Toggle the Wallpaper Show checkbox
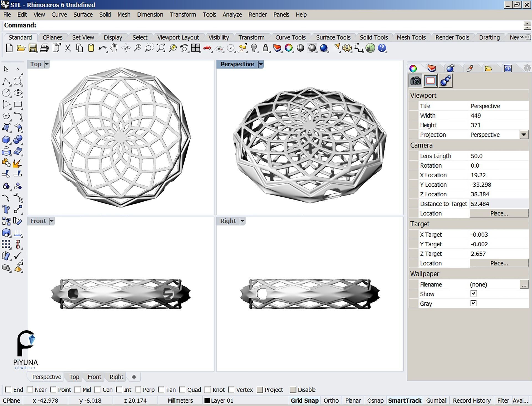The width and height of the screenshot is (532, 406). pyautogui.click(x=473, y=293)
